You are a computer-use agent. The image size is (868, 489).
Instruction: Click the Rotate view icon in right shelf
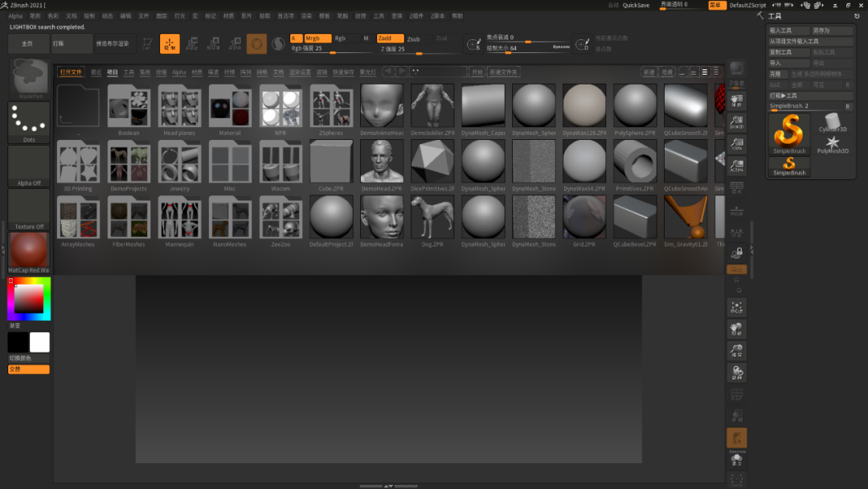click(x=736, y=372)
